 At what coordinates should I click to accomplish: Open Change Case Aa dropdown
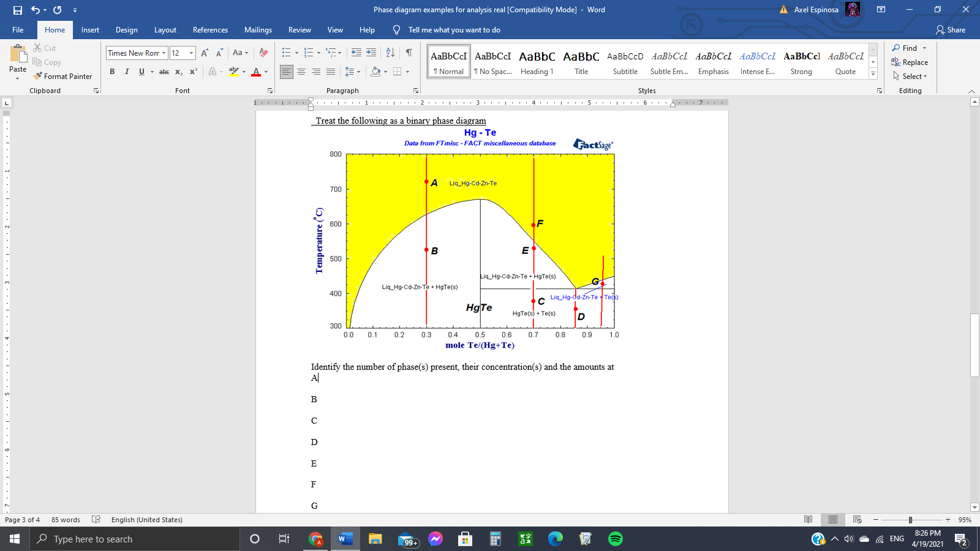point(241,53)
